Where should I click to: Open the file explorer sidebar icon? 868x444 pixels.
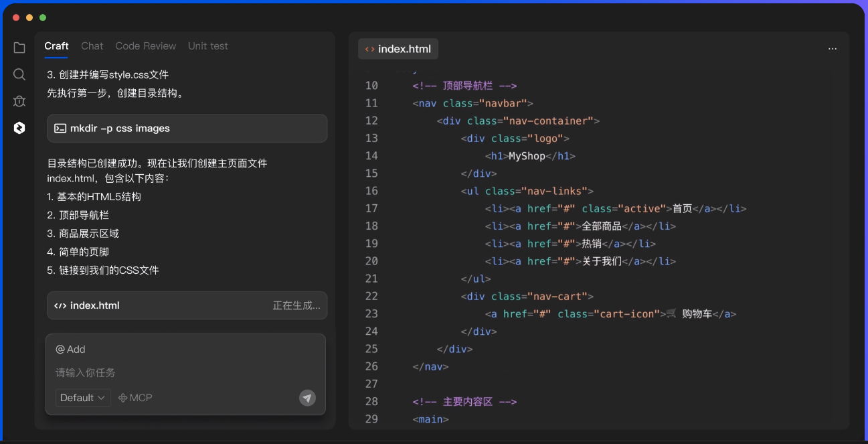pos(19,48)
